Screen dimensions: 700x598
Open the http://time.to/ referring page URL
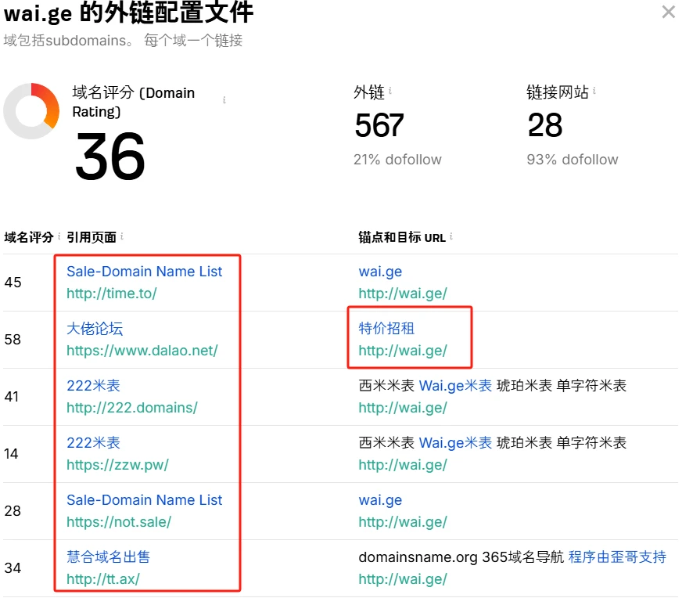[112, 294]
